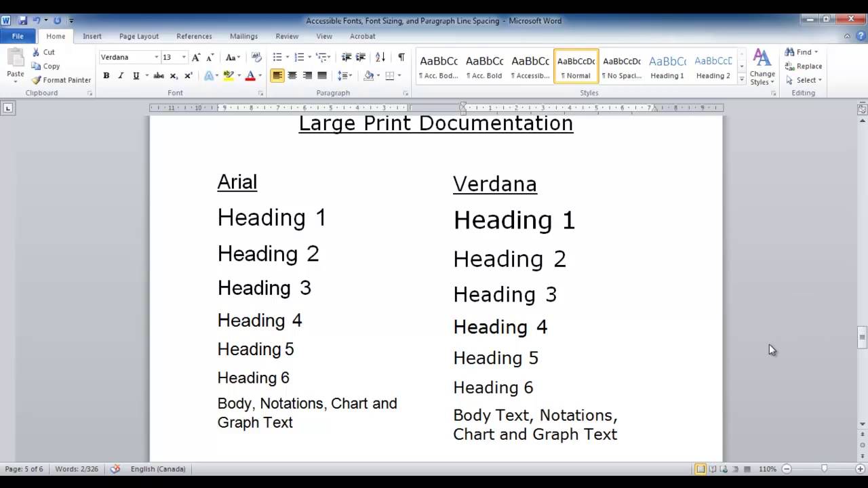This screenshot has width=868, height=488.
Task: Decrease paragraph indent
Action: point(347,58)
